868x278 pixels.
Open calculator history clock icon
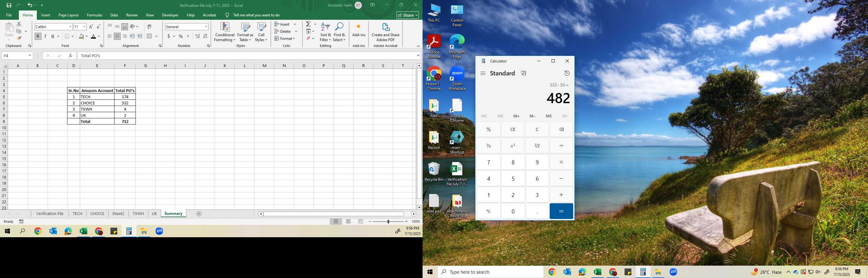coord(567,74)
